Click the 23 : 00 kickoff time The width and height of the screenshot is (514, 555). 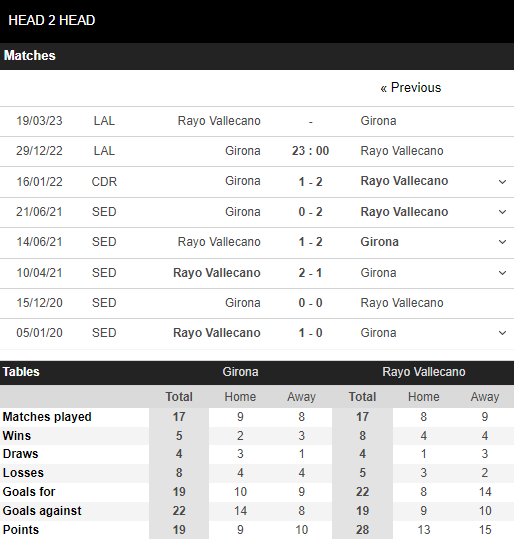click(x=310, y=151)
